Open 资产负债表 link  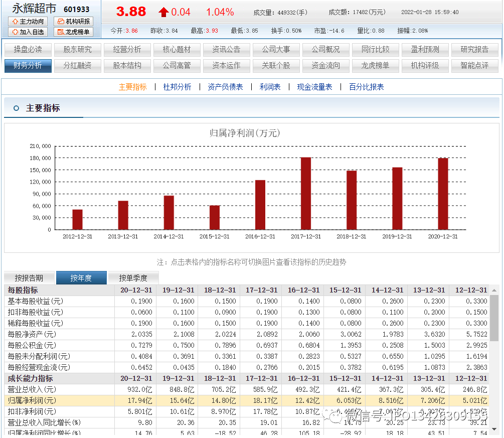[x=225, y=87]
